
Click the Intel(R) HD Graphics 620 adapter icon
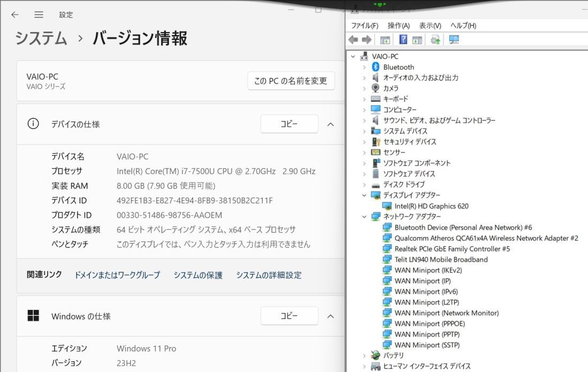click(x=387, y=206)
